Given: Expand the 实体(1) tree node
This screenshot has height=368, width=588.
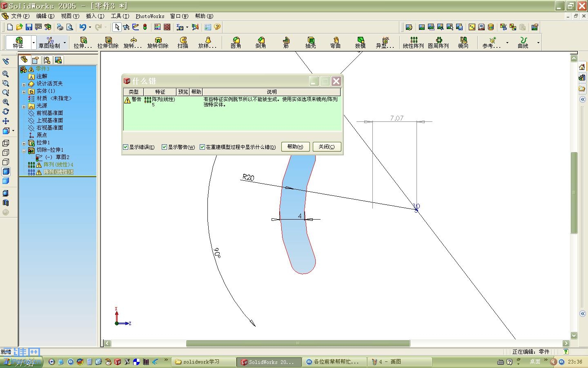Looking at the screenshot, I should [x=24, y=92].
